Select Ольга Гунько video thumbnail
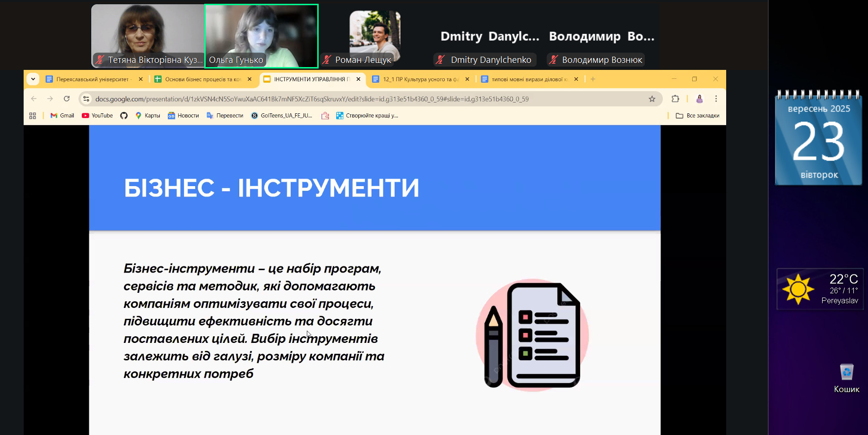The height and width of the screenshot is (435, 868). click(x=261, y=36)
